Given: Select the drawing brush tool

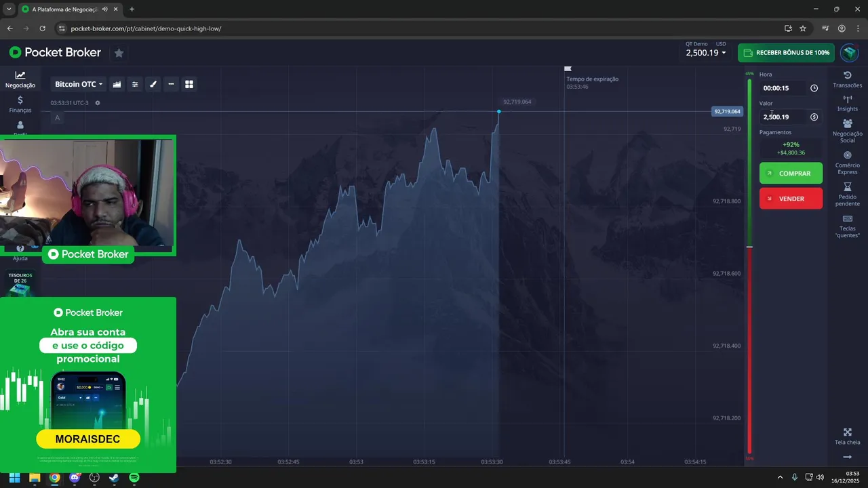Looking at the screenshot, I should (153, 84).
